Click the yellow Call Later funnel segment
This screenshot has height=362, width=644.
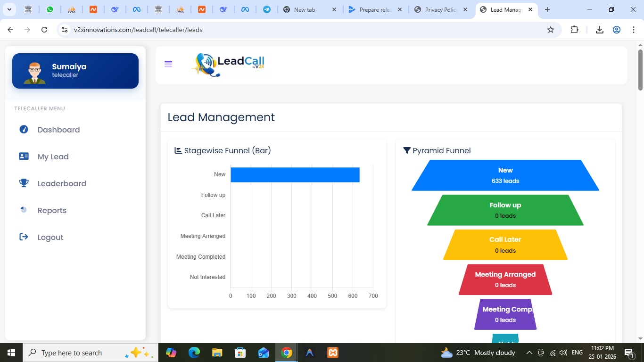(505, 245)
